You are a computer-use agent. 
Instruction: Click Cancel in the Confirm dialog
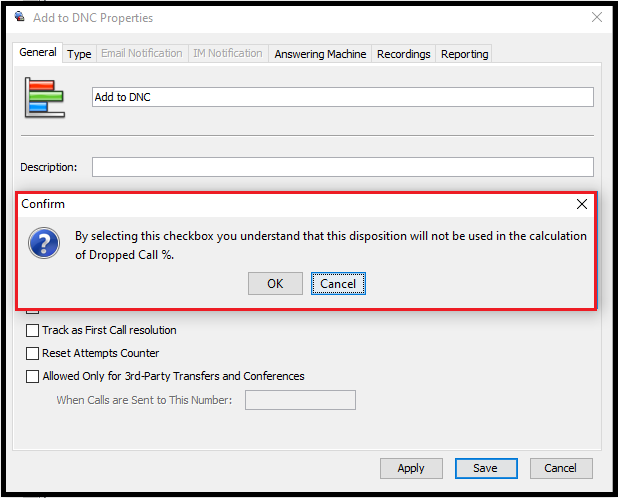[338, 283]
